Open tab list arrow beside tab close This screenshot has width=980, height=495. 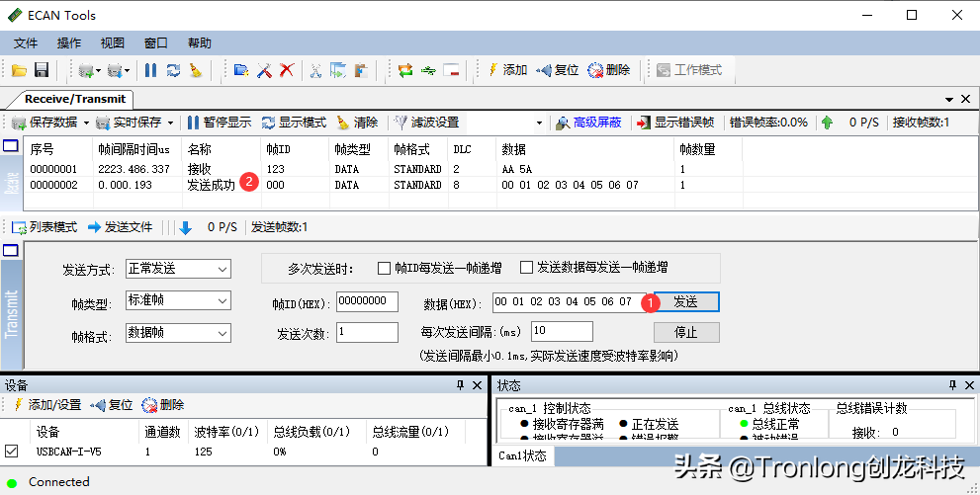pos(949,99)
